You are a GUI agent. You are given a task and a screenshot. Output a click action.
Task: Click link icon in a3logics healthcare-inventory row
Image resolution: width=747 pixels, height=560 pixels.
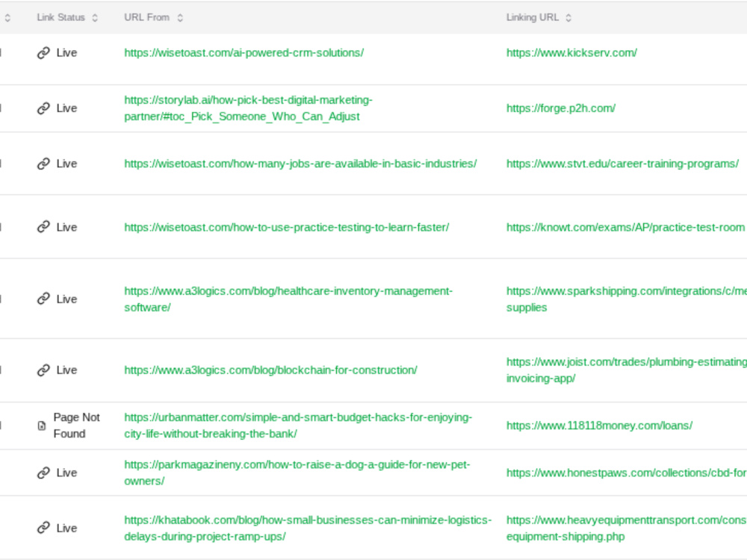[x=43, y=299]
